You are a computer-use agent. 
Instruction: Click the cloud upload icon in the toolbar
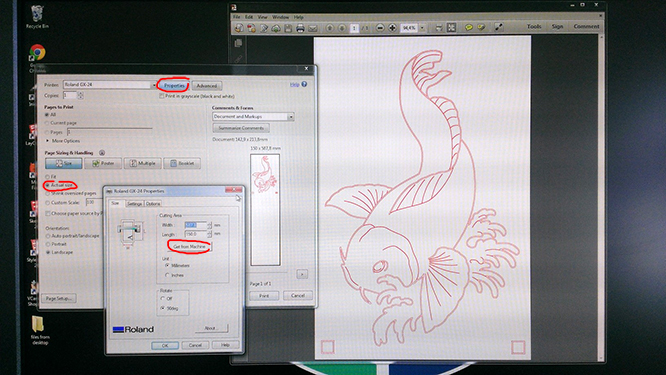(276, 28)
